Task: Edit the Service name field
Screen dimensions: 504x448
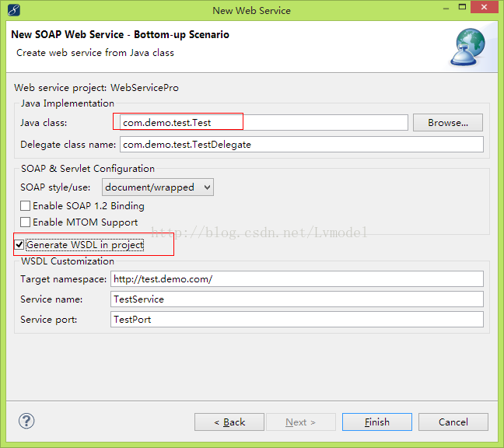Action: [x=297, y=299]
